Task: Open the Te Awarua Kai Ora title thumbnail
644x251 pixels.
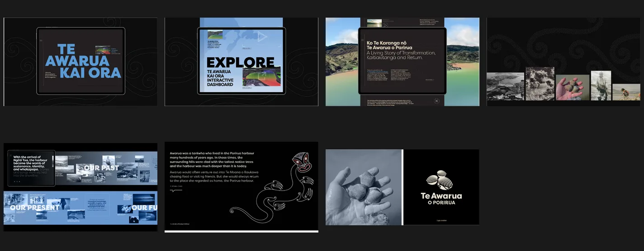Action: pos(80,62)
